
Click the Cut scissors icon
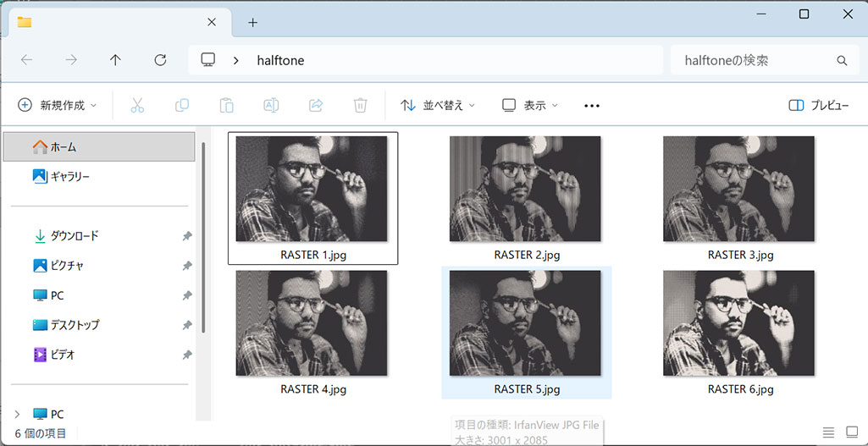tap(137, 105)
